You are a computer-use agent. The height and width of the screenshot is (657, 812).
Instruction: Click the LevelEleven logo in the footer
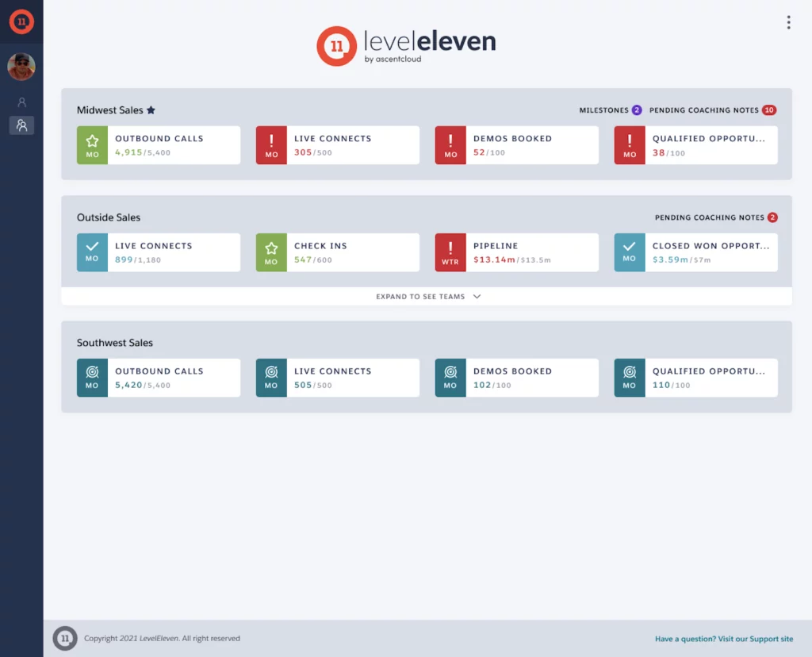coord(64,638)
